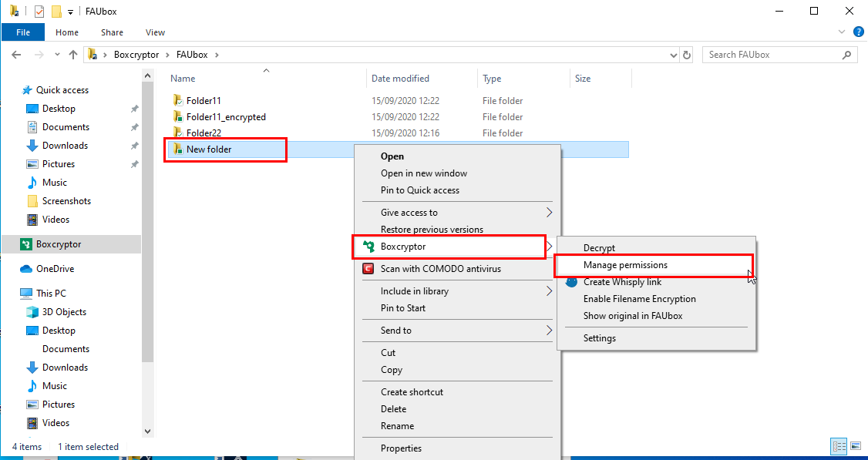868x460 pixels.
Task: Click the Whisply link icon in submenu
Action: (570, 282)
